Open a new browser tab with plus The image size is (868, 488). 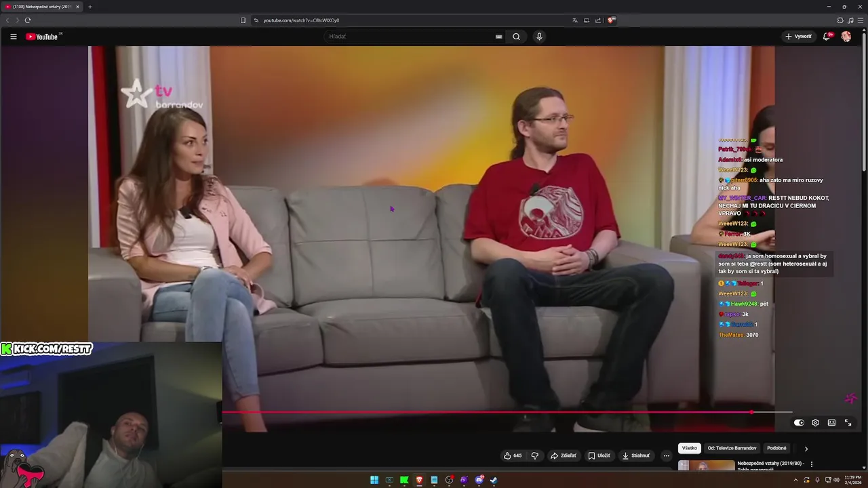(x=90, y=7)
